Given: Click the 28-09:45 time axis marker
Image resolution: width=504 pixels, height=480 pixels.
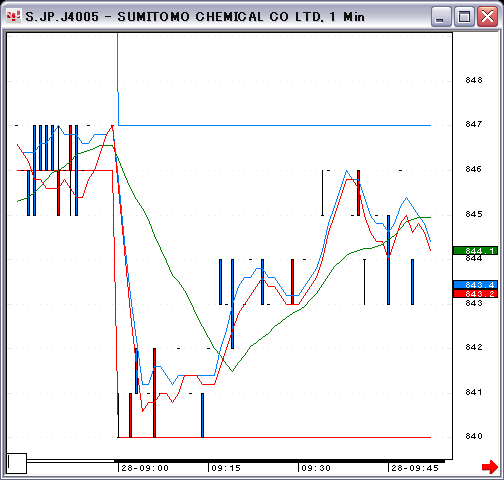Looking at the screenshot, I should coord(415,468).
